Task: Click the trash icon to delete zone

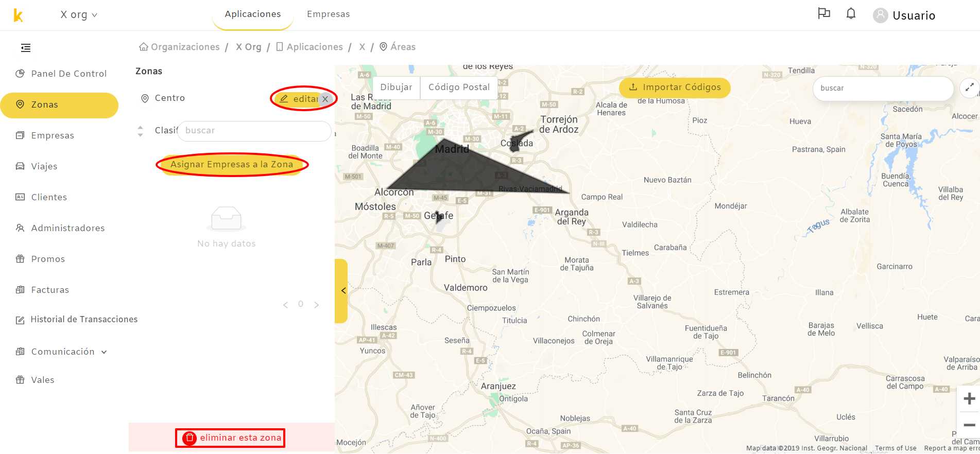Action: coord(190,438)
